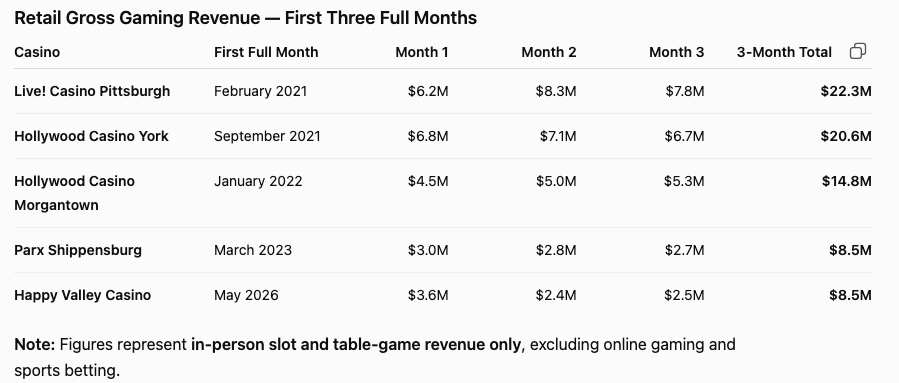The width and height of the screenshot is (899, 383).
Task: Click the May 2026 cell
Action: (x=246, y=295)
